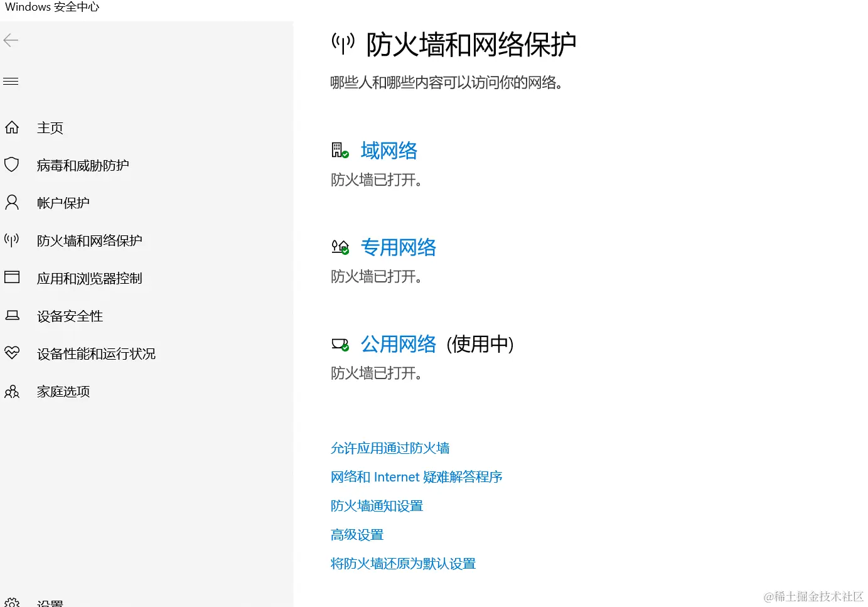This screenshot has height=607, width=868.
Task: Open the hamburger navigation menu
Action: (x=11, y=81)
